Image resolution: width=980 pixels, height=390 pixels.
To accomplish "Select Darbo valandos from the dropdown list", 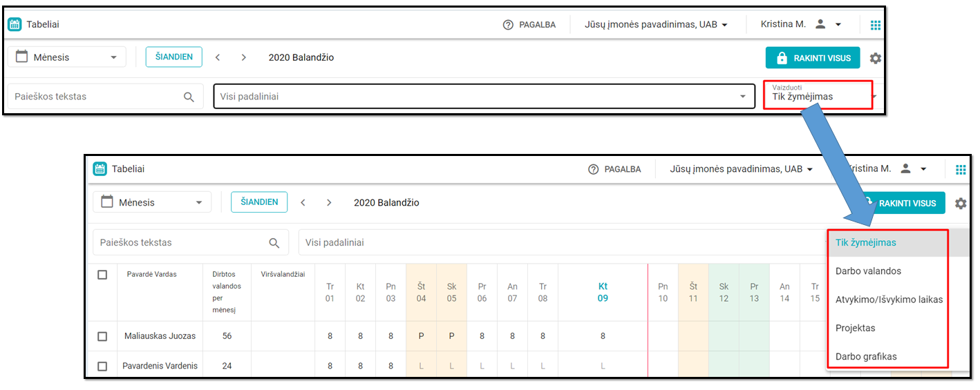I will tap(868, 271).
